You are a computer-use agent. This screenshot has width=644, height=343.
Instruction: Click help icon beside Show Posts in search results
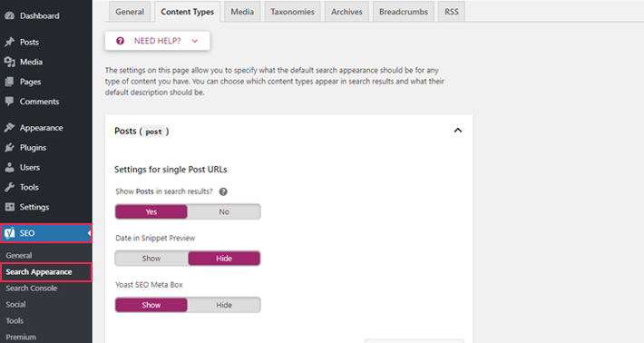[x=223, y=191]
